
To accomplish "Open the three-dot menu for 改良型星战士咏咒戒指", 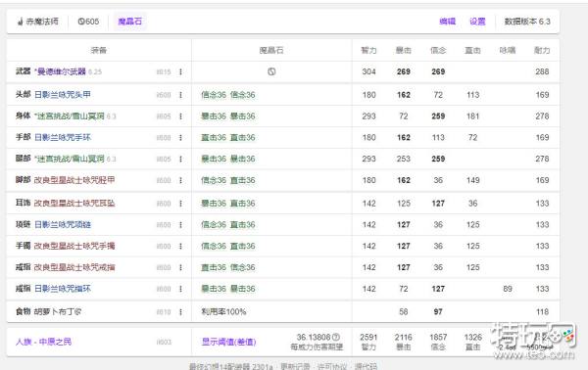I will pos(180,268).
